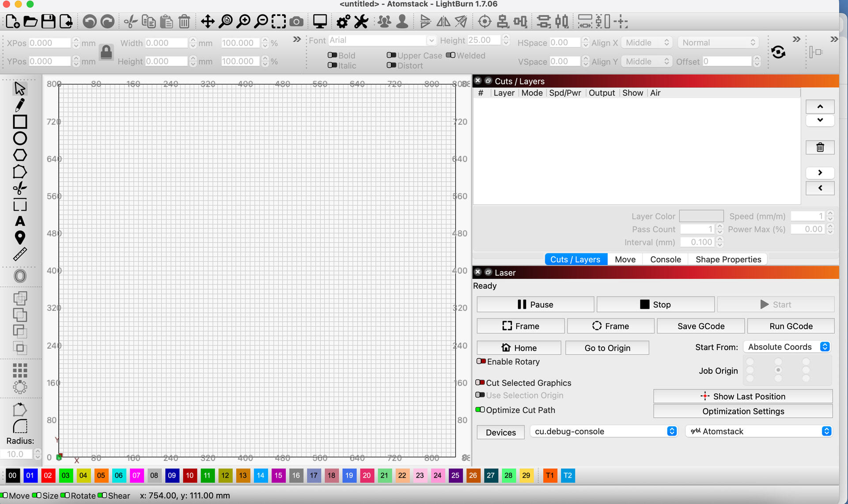This screenshot has height=504, width=848.
Task: Pick red layer color swatch 02
Action: (48, 475)
